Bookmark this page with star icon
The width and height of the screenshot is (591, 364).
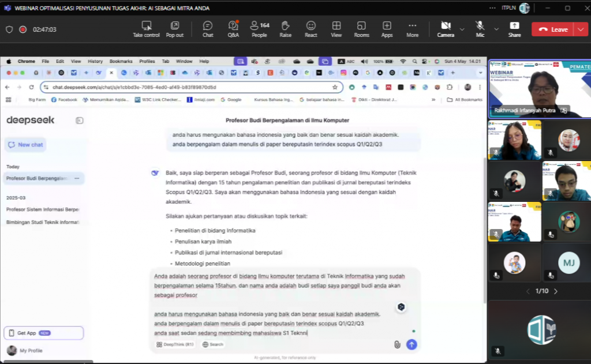(335, 87)
